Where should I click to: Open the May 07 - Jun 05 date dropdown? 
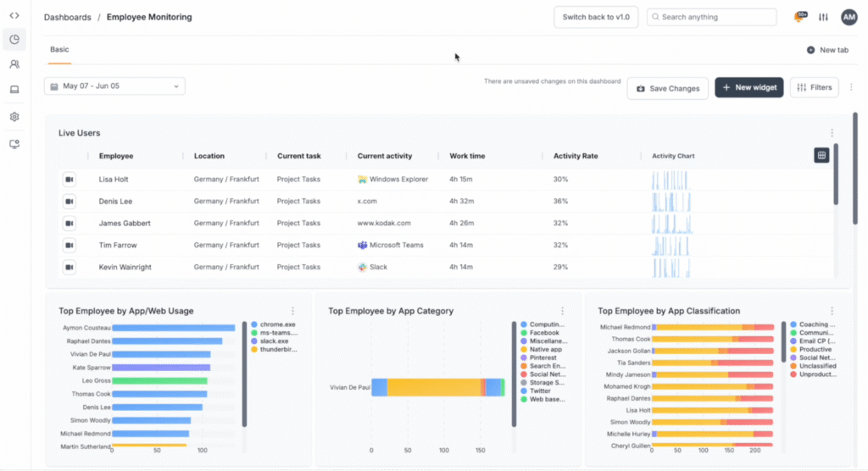[x=114, y=86]
